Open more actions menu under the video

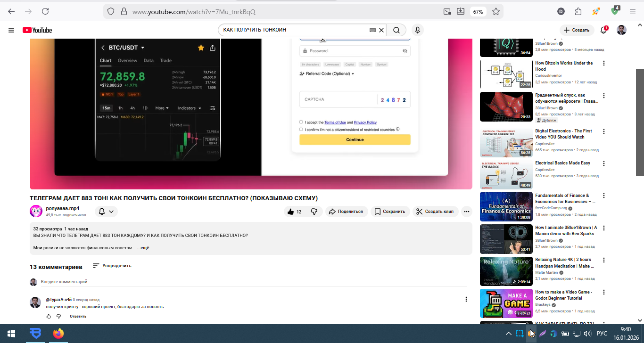(467, 212)
